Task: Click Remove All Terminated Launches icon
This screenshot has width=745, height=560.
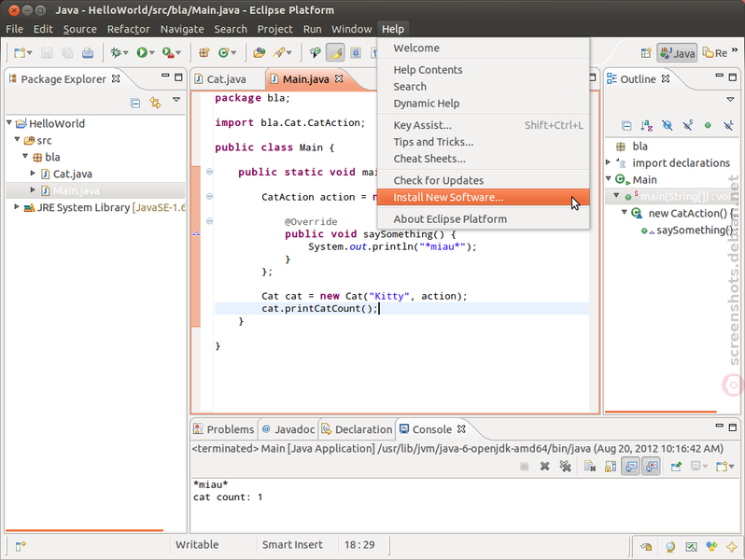Action: pos(566,467)
